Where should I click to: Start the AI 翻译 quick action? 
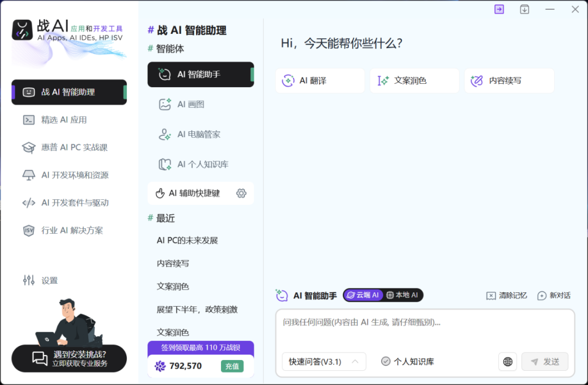point(320,81)
